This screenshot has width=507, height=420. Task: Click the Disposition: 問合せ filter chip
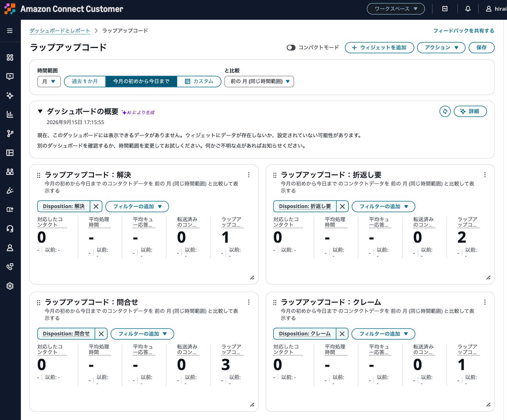tap(66, 334)
